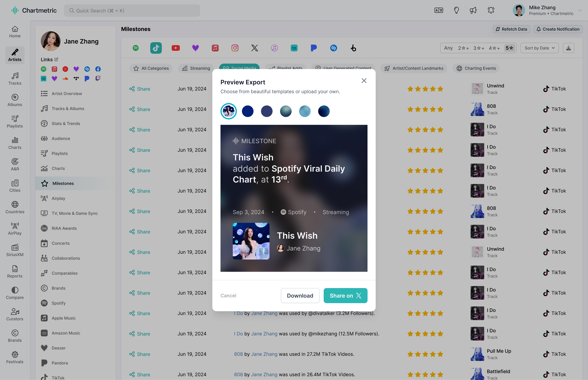The width and height of the screenshot is (588, 380).
Task: Expand the Mike Zhang account menu
Action: [x=580, y=10]
